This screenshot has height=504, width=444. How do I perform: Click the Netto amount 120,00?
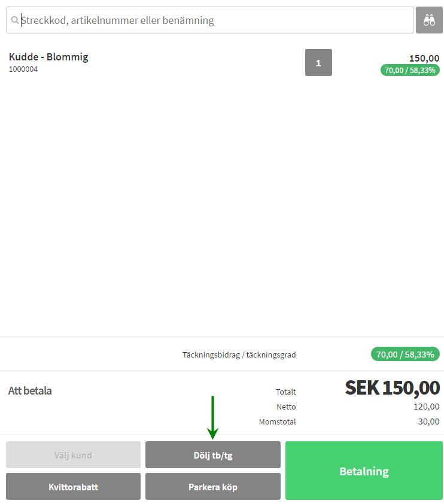(x=427, y=407)
